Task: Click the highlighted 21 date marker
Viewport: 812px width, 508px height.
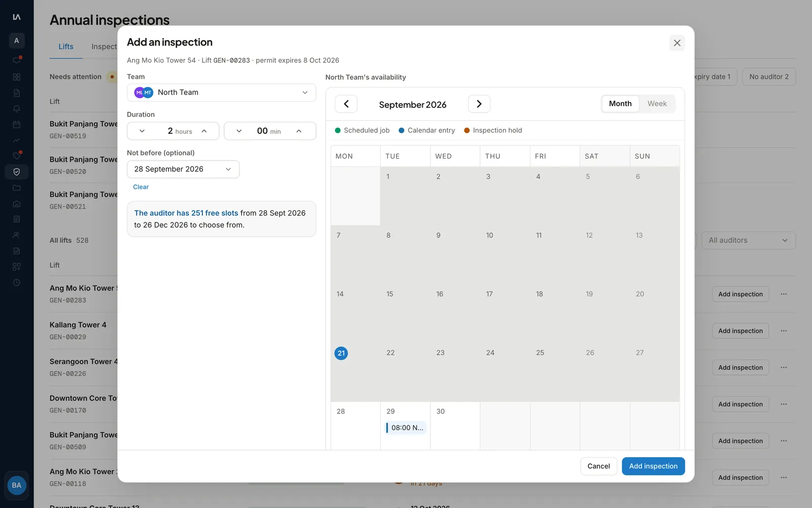Action: click(x=341, y=353)
